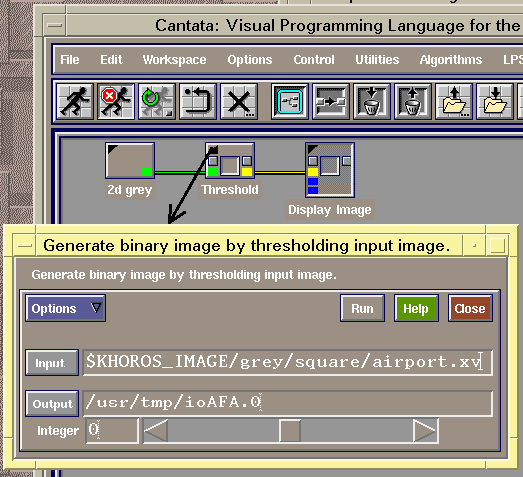523x477 pixels.
Task: Click the running man Run icon
Action: pyautogui.click(x=74, y=101)
